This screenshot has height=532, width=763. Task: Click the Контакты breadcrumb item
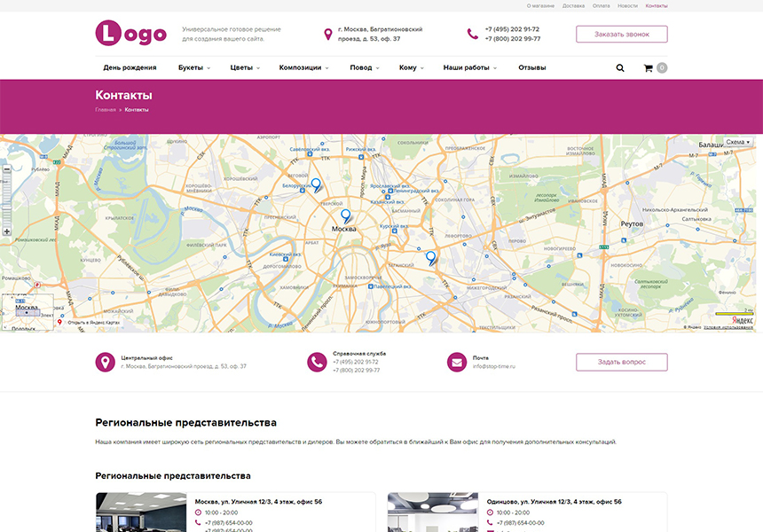[137, 110]
